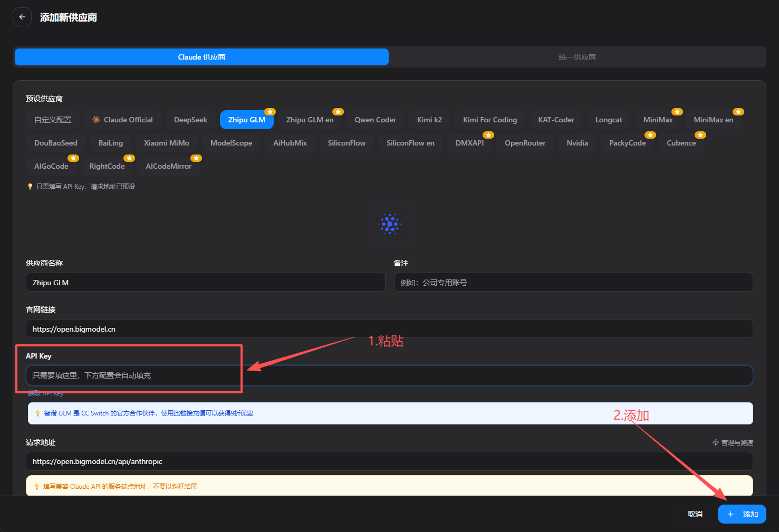Go back using the arrow button
Image resolution: width=779 pixels, height=532 pixels.
click(22, 17)
